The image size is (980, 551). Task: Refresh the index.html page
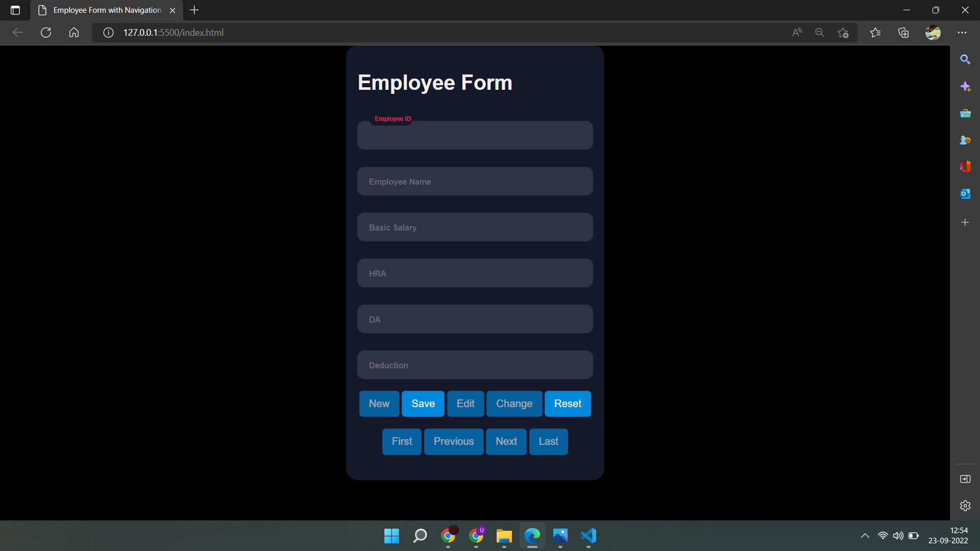[x=45, y=32]
